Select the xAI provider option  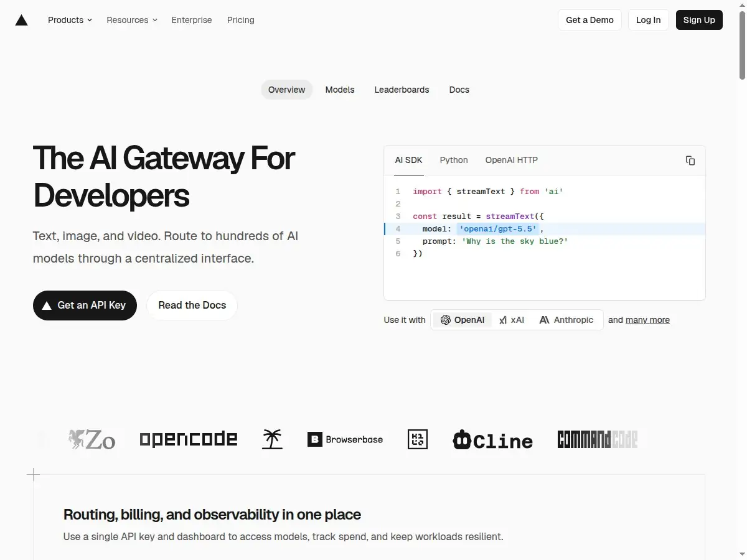pyautogui.click(x=512, y=320)
